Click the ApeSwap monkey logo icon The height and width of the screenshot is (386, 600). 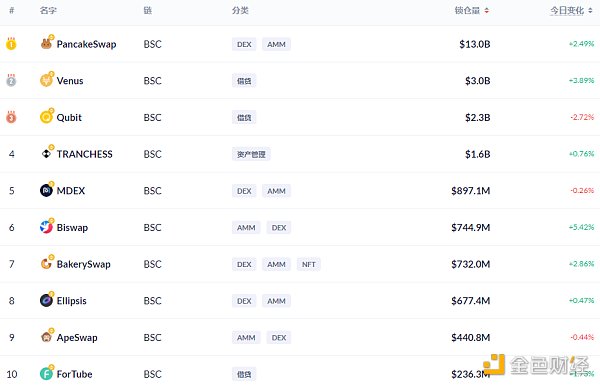(x=46, y=337)
